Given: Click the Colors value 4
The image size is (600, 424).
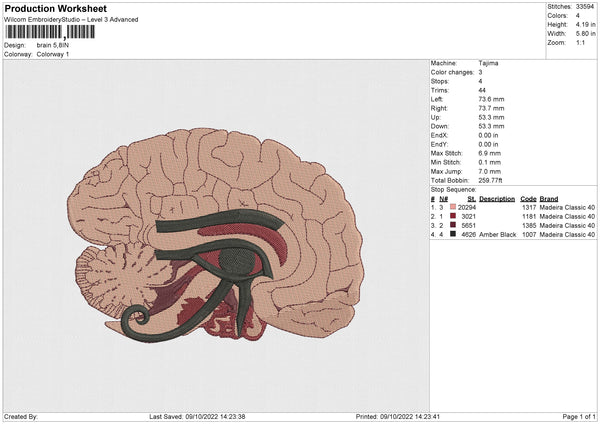Looking at the screenshot, I should 577,16.
